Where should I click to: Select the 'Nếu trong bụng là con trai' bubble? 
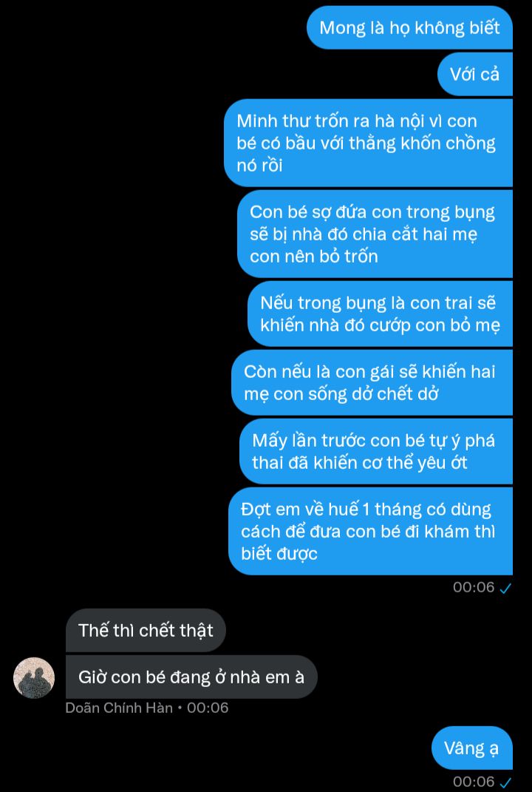coord(380,314)
